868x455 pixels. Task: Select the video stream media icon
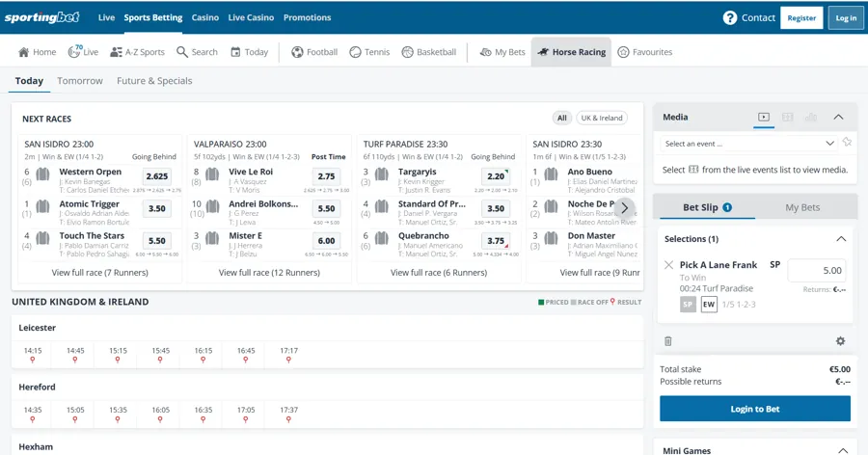point(763,118)
